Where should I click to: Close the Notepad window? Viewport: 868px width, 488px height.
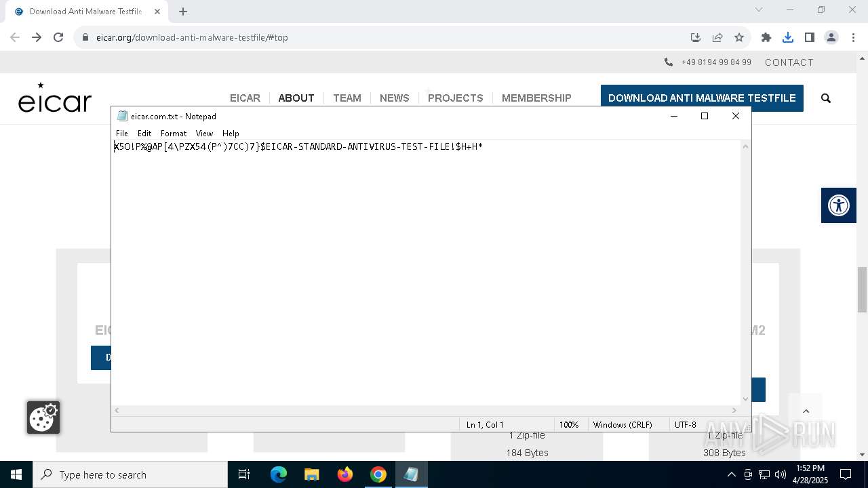736,116
